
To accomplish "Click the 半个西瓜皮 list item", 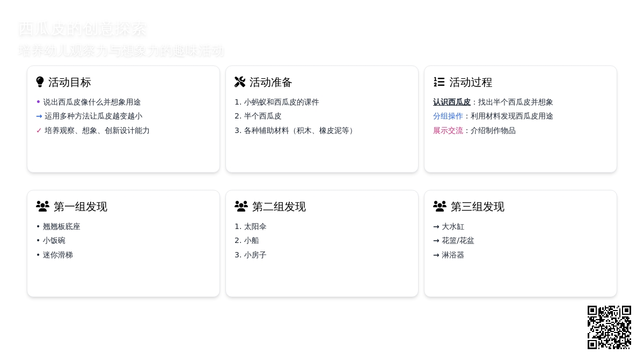I will 263,116.
